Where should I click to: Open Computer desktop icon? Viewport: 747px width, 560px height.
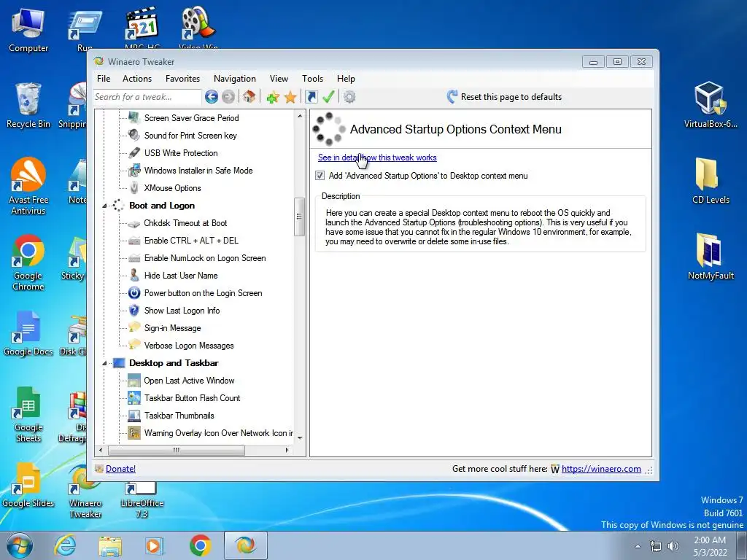(28, 29)
